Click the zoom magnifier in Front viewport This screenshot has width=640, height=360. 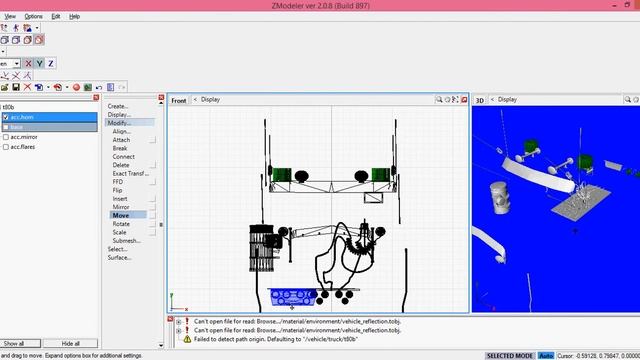(x=439, y=100)
